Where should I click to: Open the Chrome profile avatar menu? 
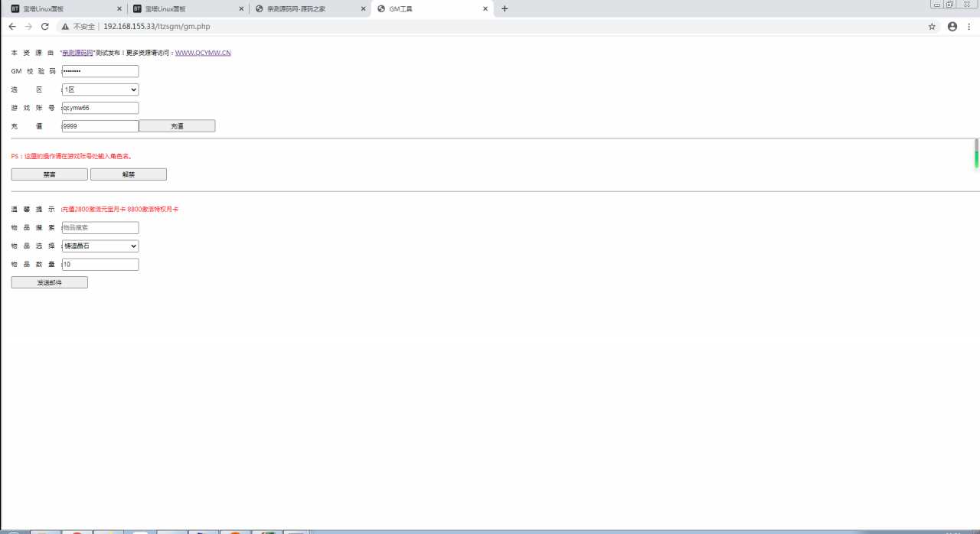click(x=952, y=26)
